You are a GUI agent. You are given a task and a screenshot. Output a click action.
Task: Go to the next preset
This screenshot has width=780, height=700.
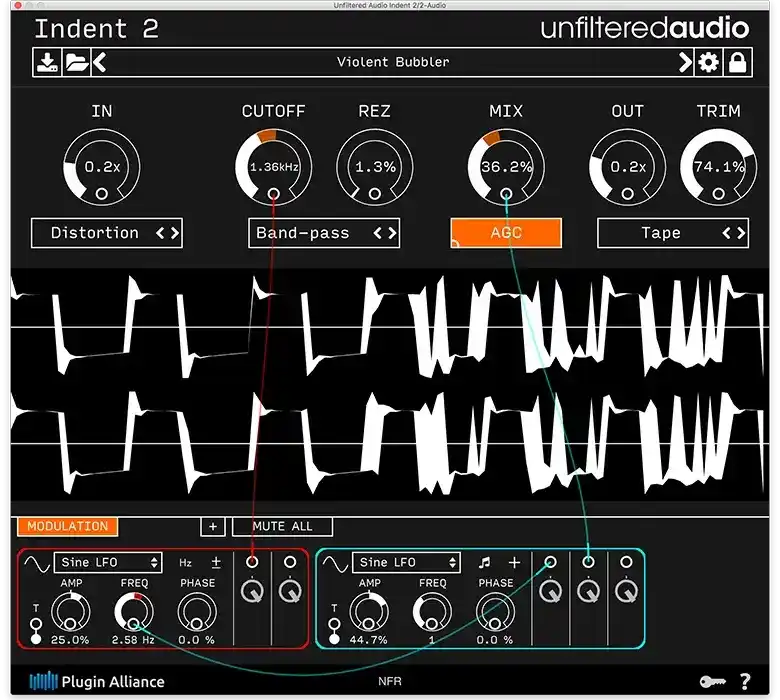tap(685, 62)
